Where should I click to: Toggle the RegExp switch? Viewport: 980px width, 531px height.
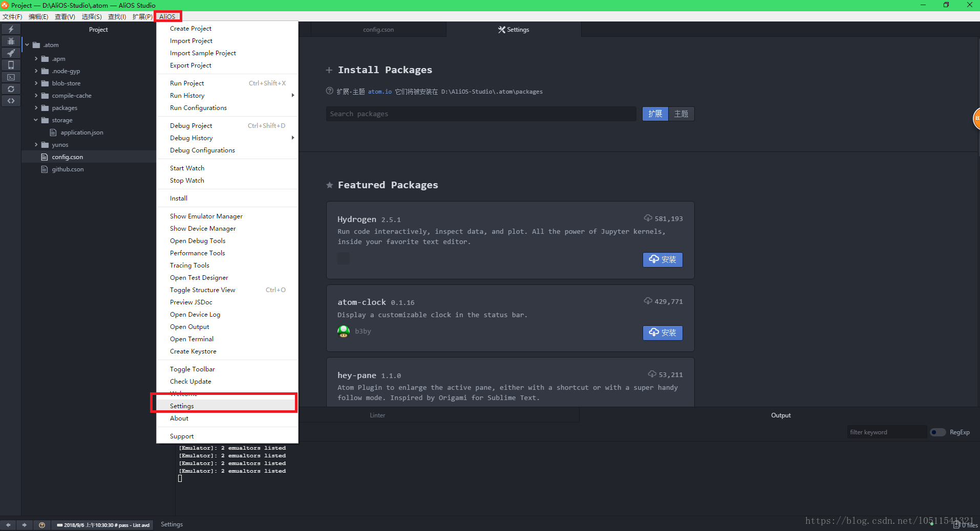tap(938, 432)
